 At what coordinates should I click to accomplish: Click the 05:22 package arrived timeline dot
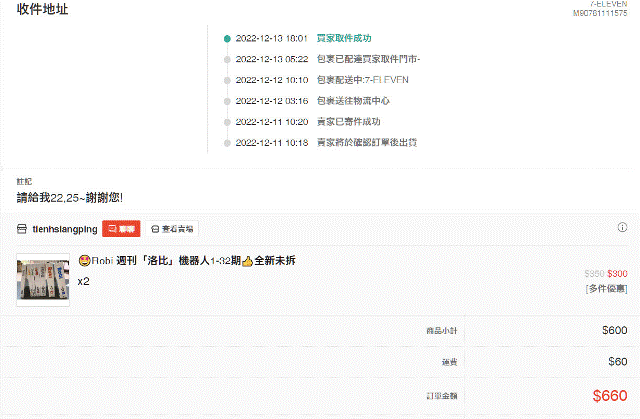click(227, 60)
